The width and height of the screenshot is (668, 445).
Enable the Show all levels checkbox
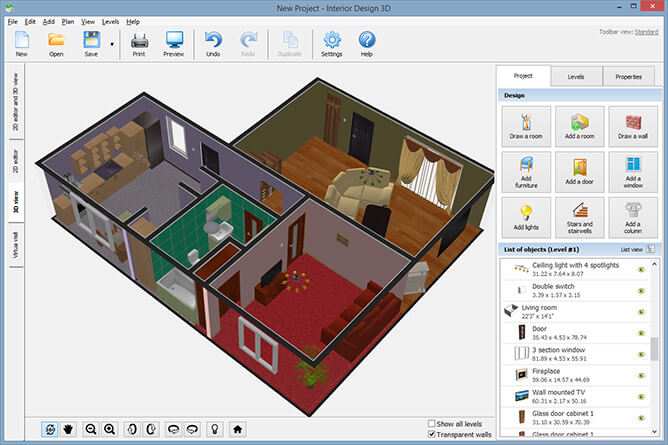[x=432, y=423]
